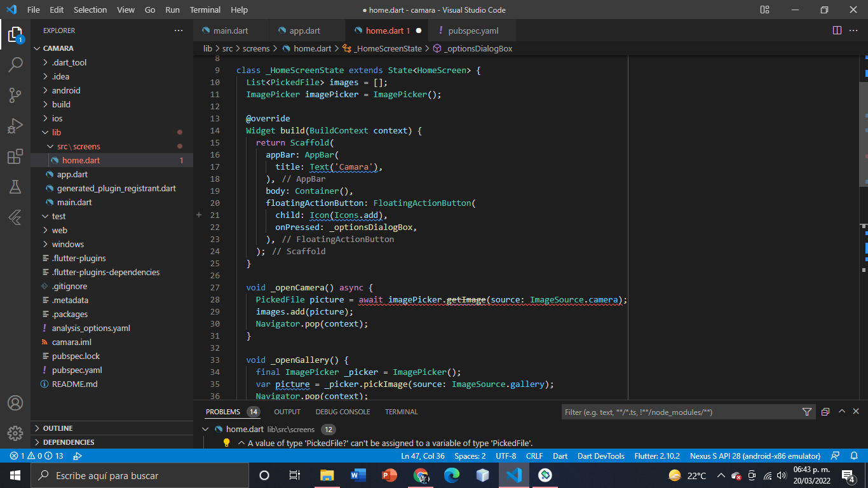Image resolution: width=868 pixels, height=488 pixels.
Task: Click UTF-8 encoding in status bar
Action: click(506, 456)
